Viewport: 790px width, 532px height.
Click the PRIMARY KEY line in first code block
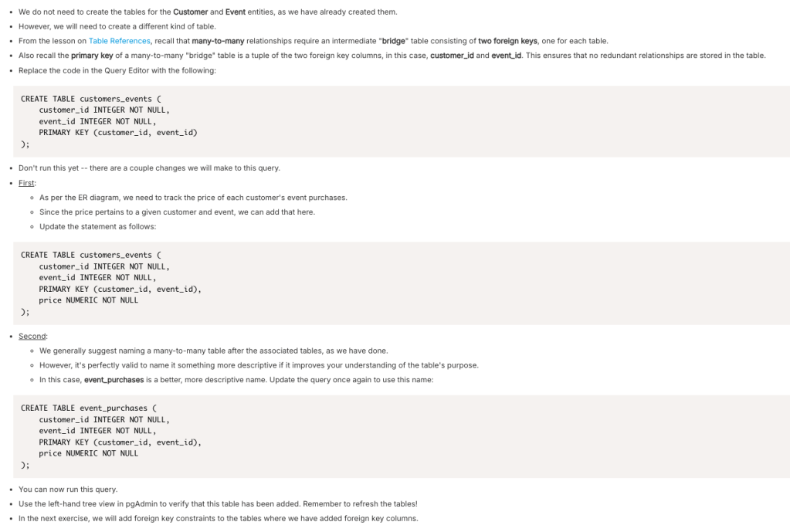(x=118, y=133)
